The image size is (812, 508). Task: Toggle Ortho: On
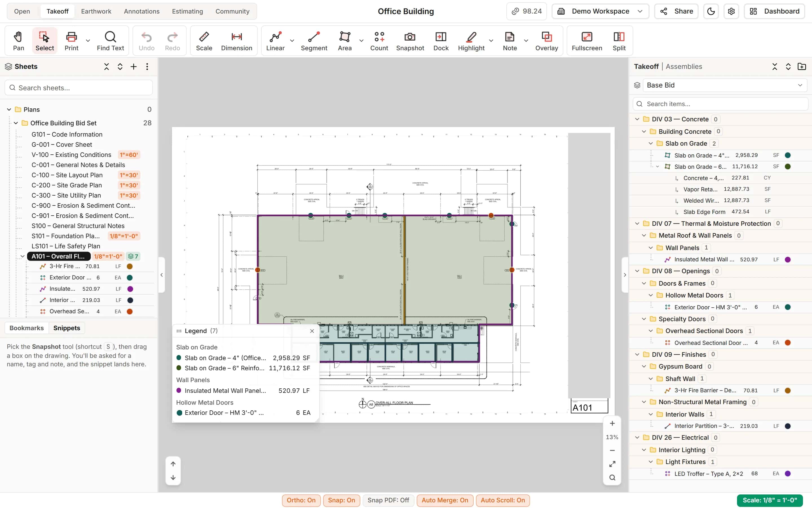[301, 500]
